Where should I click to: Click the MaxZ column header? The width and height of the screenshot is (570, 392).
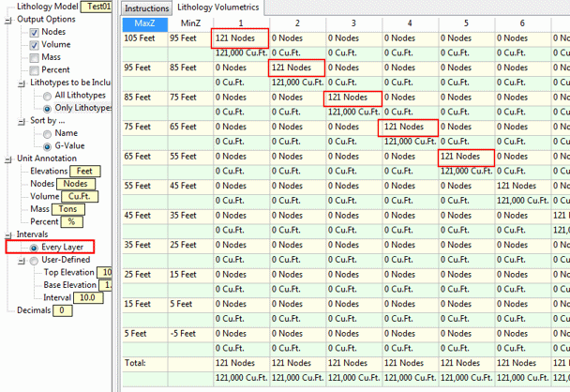coord(145,23)
